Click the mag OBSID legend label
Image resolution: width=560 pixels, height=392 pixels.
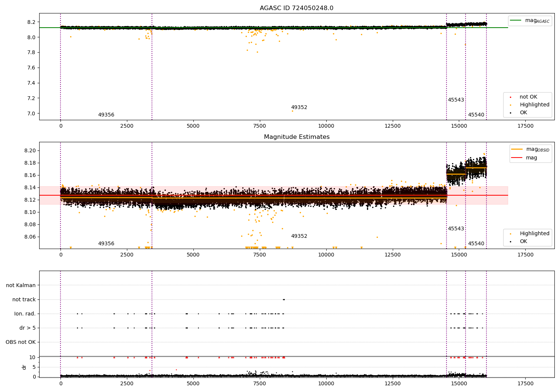point(538,149)
